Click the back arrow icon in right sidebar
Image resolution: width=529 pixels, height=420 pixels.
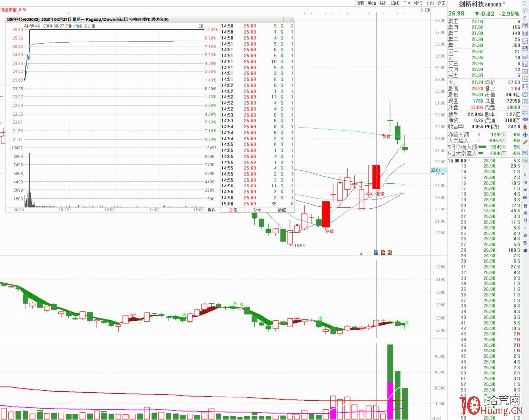(x=525, y=3)
